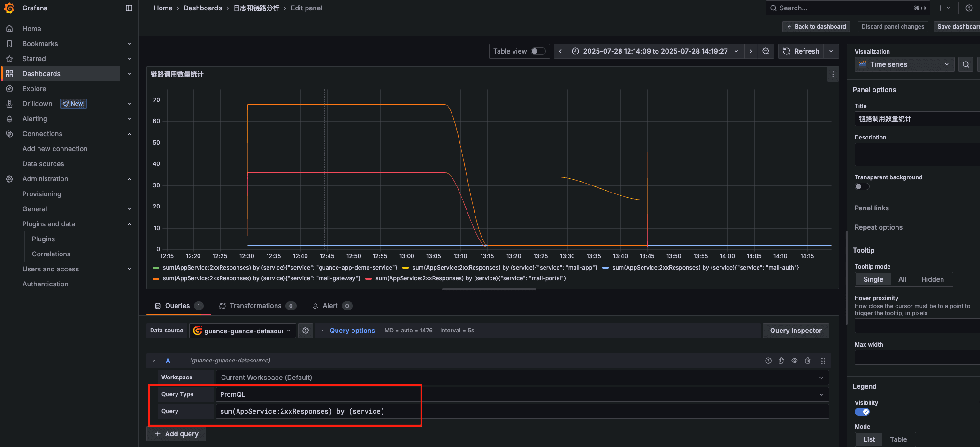Duplicate query A with the copy icon
The width and height of the screenshot is (980, 447).
coord(781,361)
